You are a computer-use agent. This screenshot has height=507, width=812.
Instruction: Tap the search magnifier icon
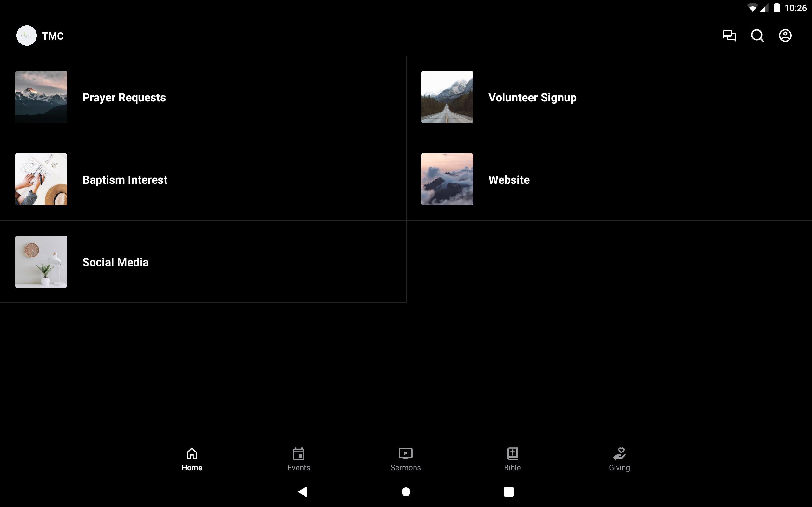tap(757, 35)
